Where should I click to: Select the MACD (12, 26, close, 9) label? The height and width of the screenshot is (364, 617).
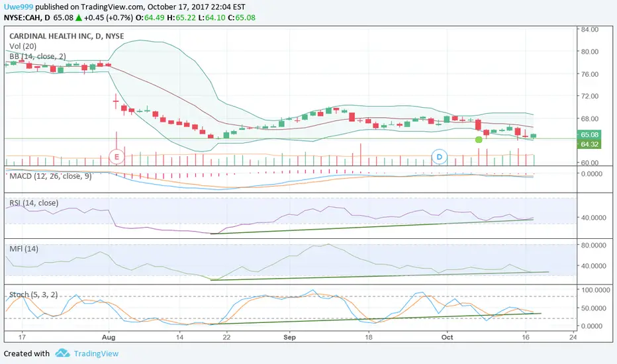[x=50, y=176]
